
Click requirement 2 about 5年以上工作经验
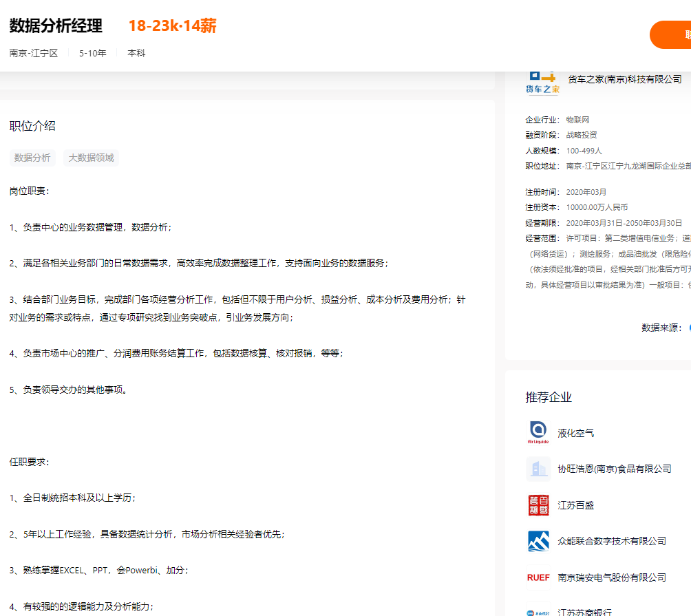147,534
